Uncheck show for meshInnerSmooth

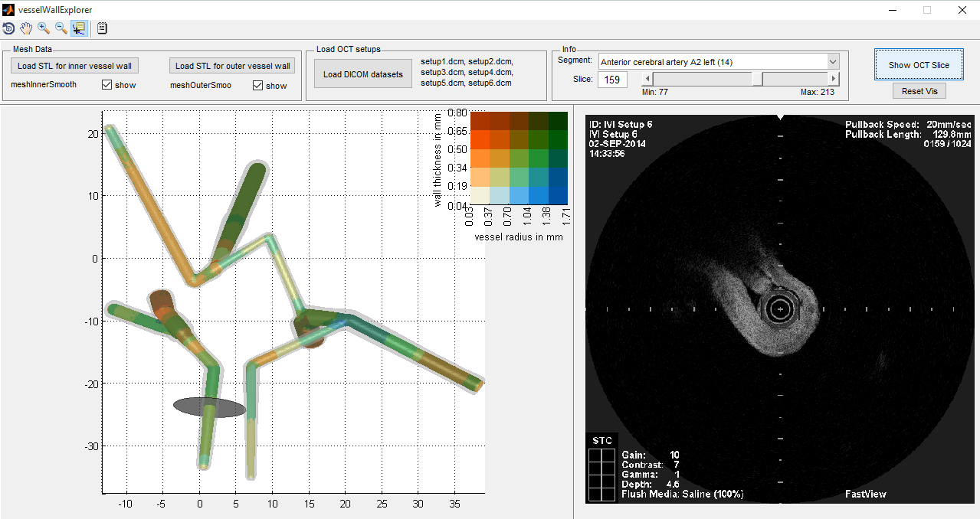pyautogui.click(x=107, y=85)
